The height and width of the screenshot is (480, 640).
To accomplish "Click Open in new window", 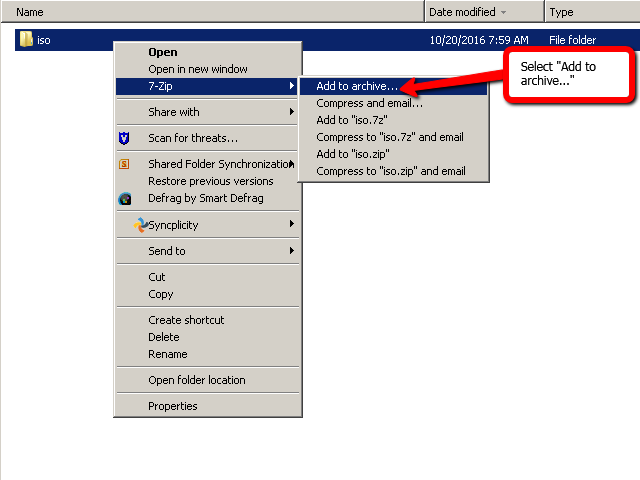I will click(x=198, y=69).
